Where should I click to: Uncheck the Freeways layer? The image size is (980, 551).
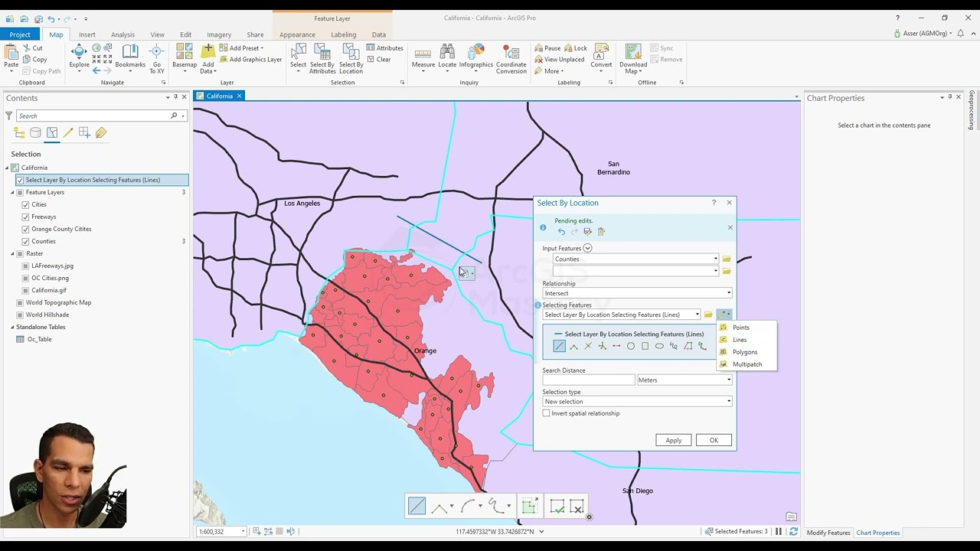coord(25,217)
